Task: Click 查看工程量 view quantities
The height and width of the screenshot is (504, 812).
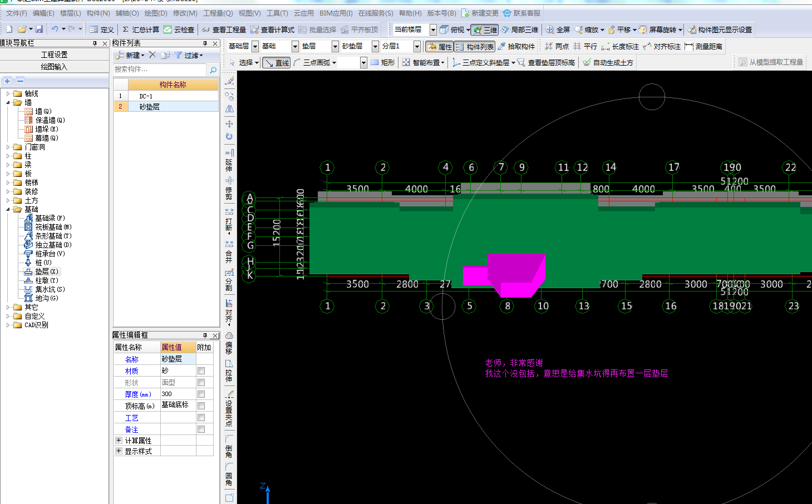Action: pos(224,29)
